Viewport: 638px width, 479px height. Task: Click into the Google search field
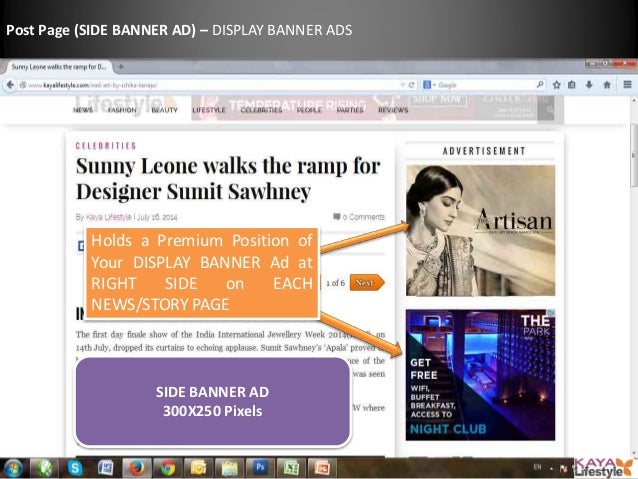[486, 85]
